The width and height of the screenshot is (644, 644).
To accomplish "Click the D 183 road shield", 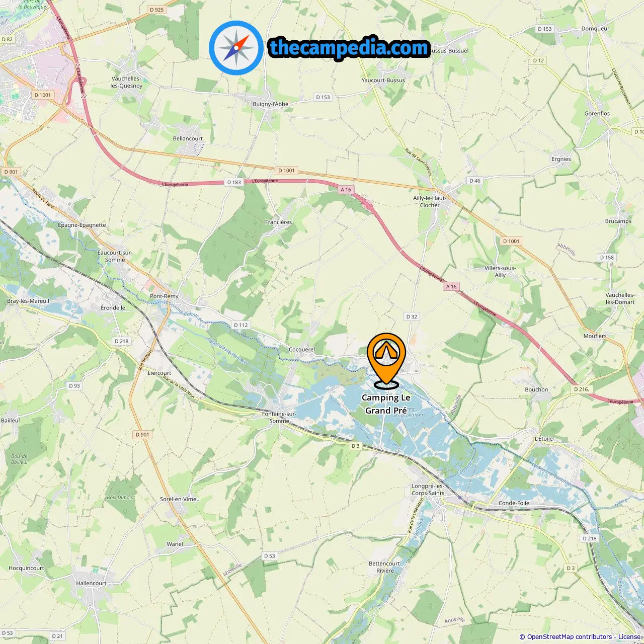I will 234,182.
